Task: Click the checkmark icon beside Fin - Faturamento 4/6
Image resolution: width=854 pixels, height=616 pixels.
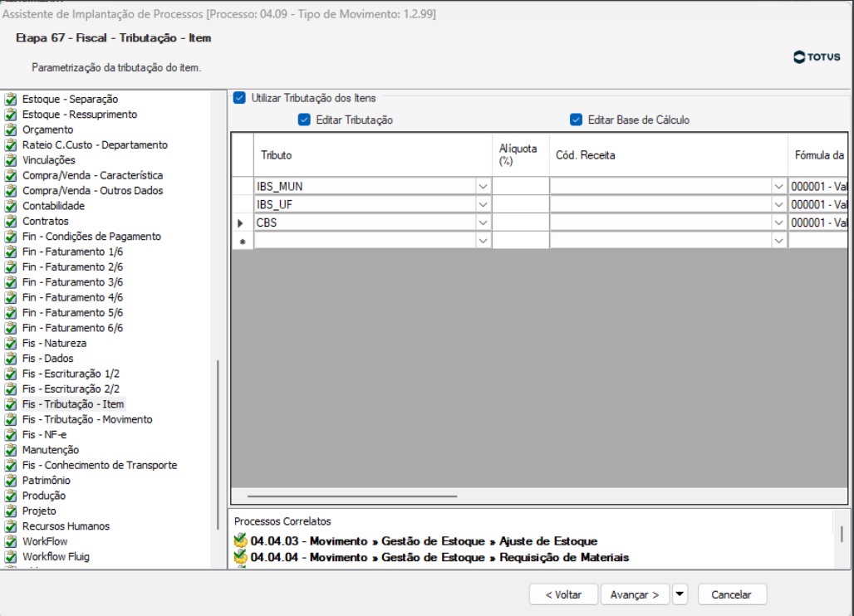Action: 11,298
